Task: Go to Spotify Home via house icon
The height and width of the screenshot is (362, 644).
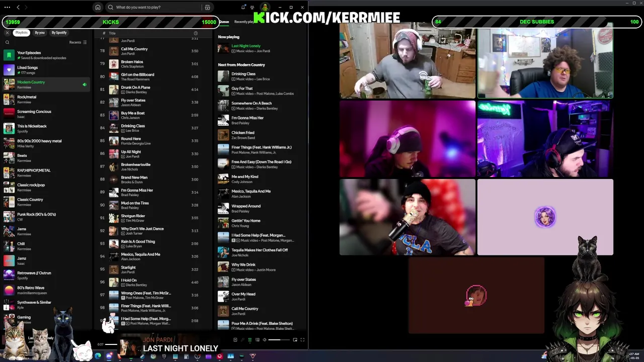Action: coord(98,8)
